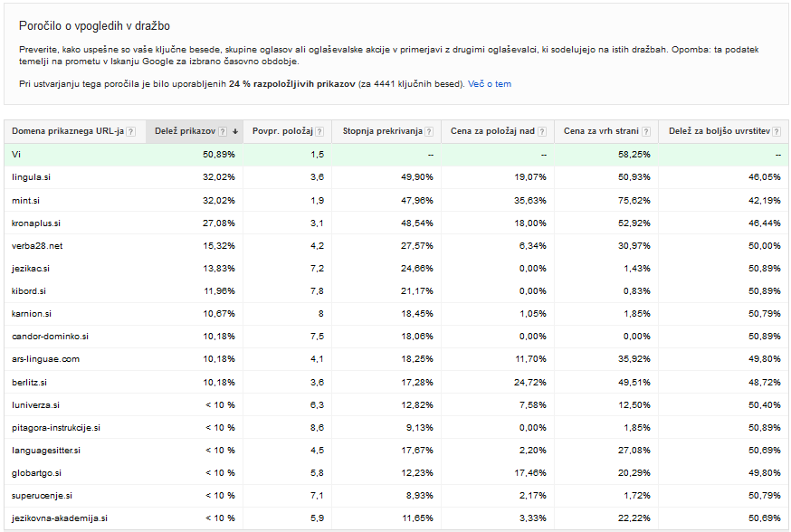The width and height of the screenshot is (791, 532).
Task: Click help icon for Delež za boljšo uvrstitev
Action: pyautogui.click(x=777, y=132)
